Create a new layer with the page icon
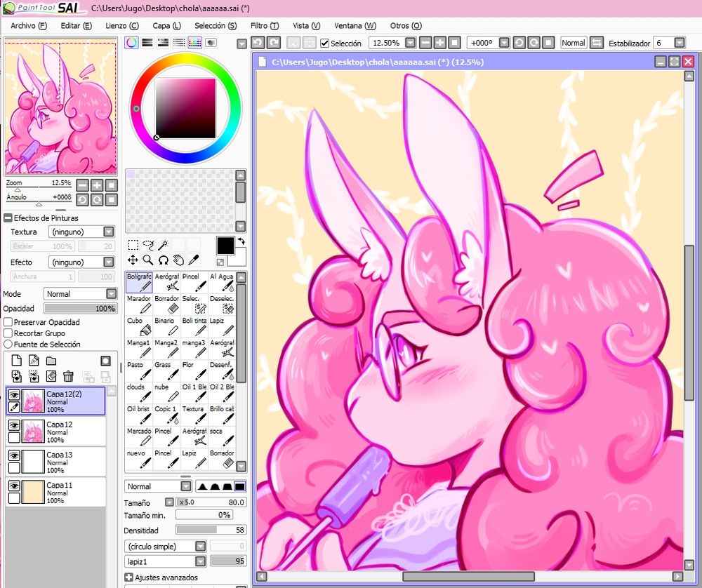Screen dimensions: 702x588 point(17,361)
